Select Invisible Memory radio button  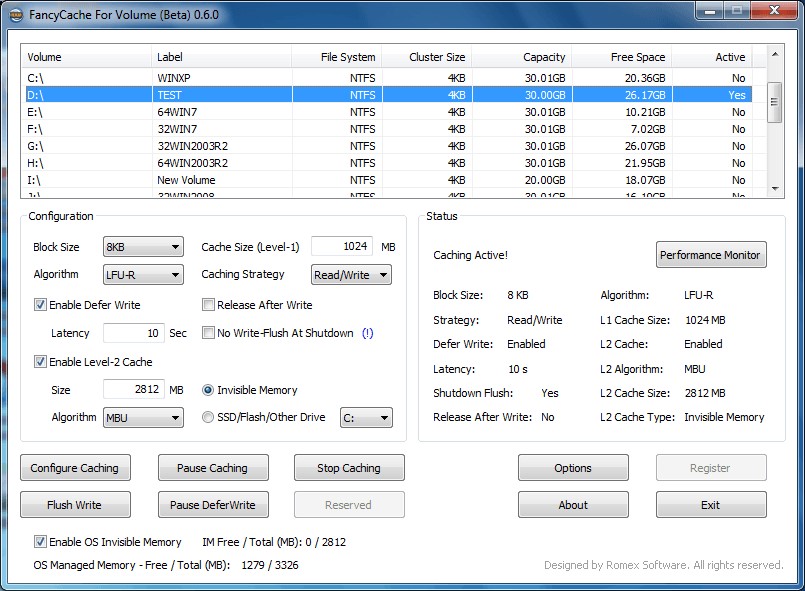tap(209, 390)
